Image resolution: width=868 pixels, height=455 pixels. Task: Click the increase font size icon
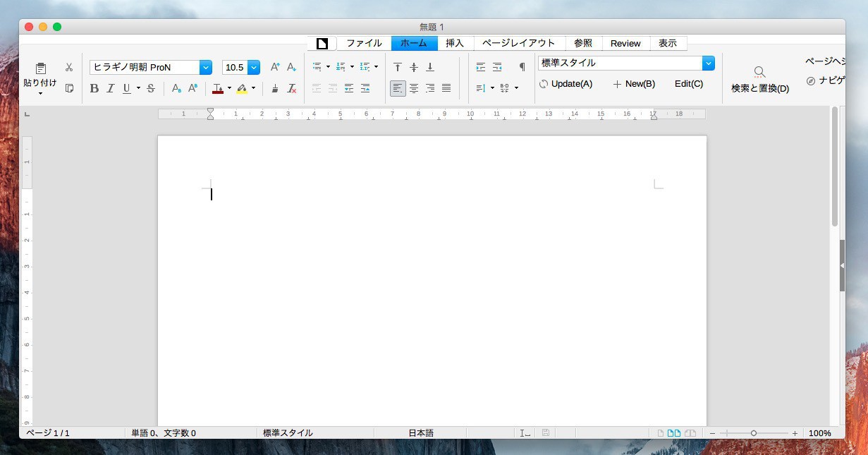275,67
